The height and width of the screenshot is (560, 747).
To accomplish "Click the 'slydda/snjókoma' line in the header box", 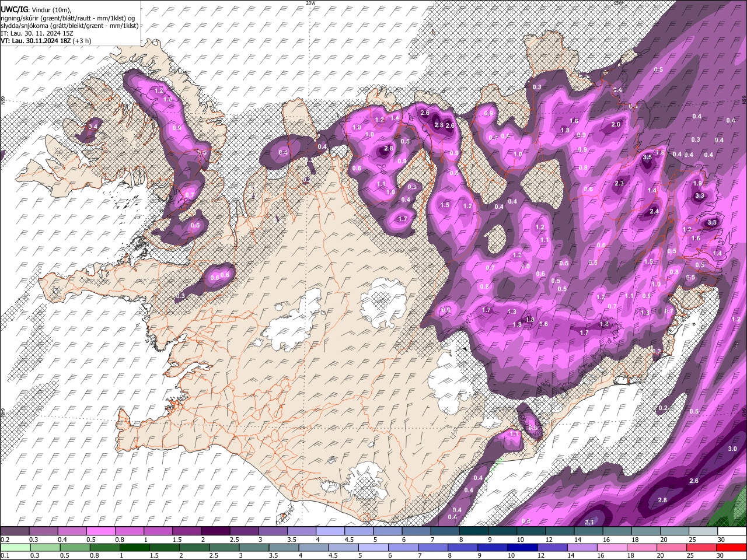I will click(x=69, y=26).
